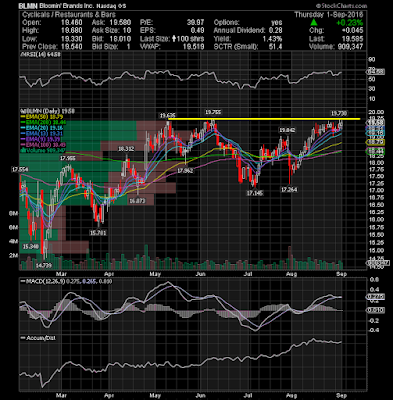Viewport: 393px width, 400px height.
Task: Click the Ask Size value 10
Action: (x=127, y=31)
